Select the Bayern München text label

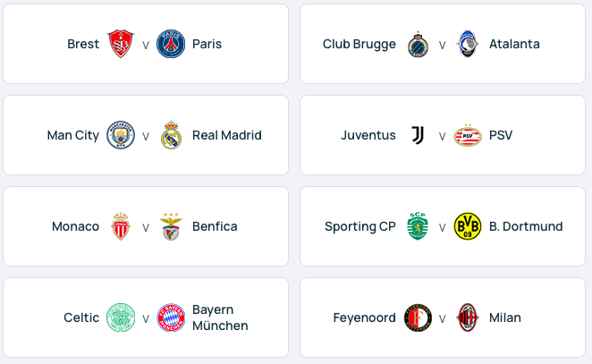[220, 317]
